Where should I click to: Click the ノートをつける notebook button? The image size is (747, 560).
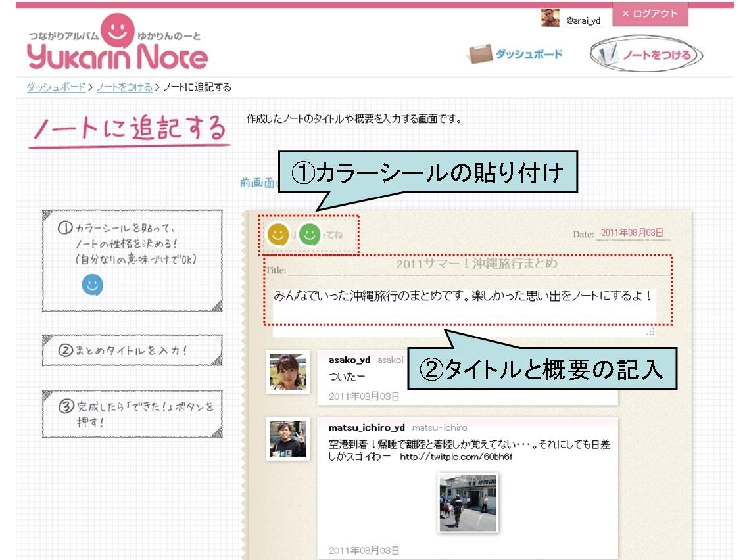click(646, 55)
